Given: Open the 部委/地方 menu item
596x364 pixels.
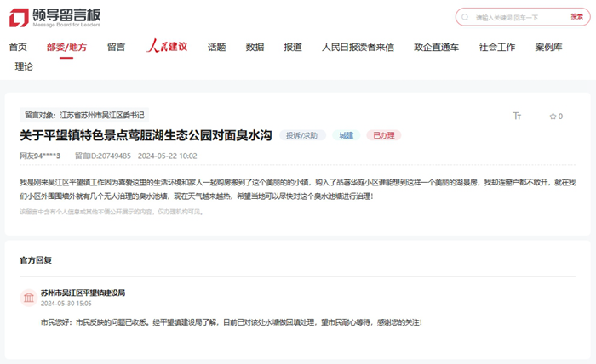Looking at the screenshot, I should [x=66, y=47].
